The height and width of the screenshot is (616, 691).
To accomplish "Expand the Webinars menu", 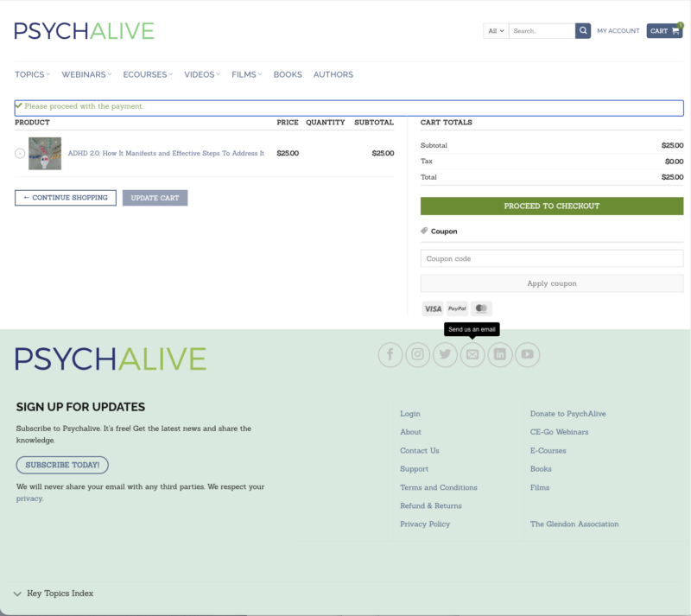I will coord(86,74).
